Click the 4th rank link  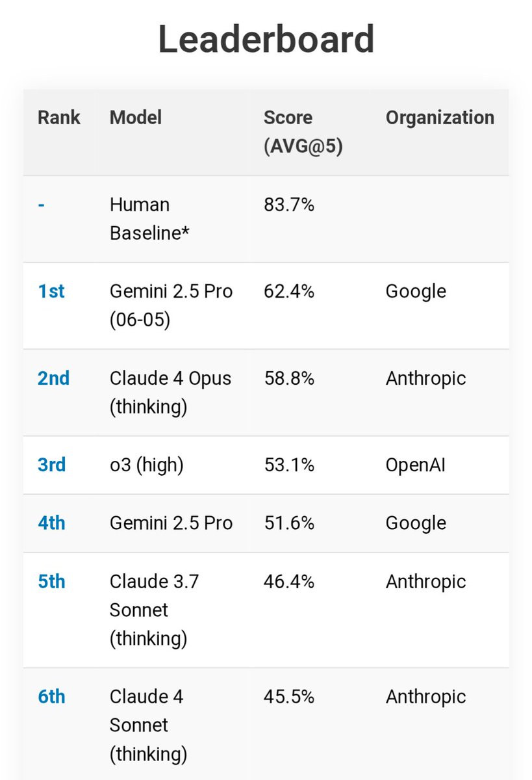pyautogui.click(x=51, y=523)
